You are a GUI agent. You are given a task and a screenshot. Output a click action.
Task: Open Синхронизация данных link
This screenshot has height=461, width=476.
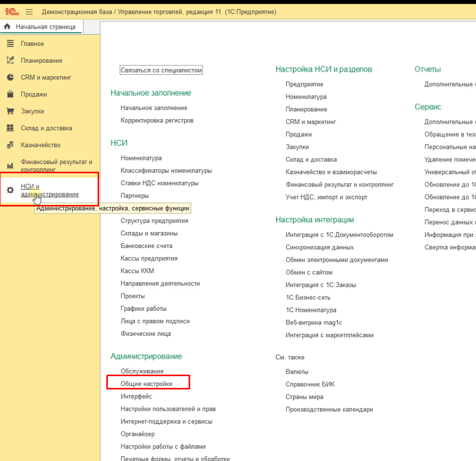point(319,247)
